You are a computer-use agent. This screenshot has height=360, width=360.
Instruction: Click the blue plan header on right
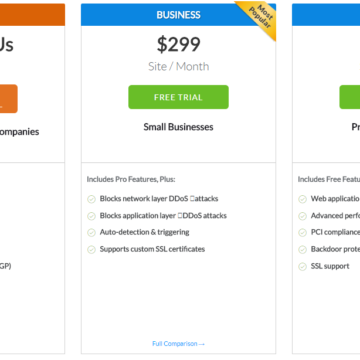(326, 15)
